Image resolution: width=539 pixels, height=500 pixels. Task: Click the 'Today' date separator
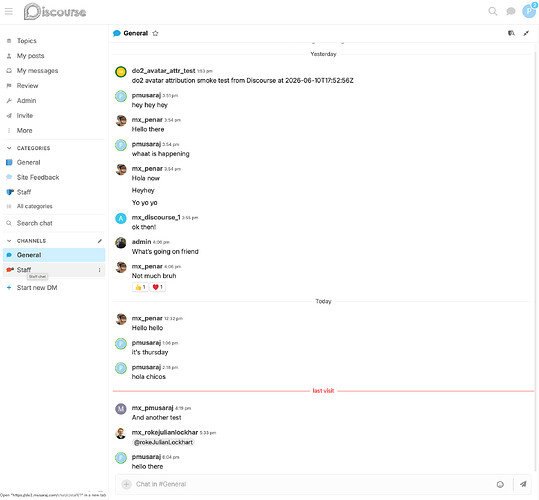(323, 301)
